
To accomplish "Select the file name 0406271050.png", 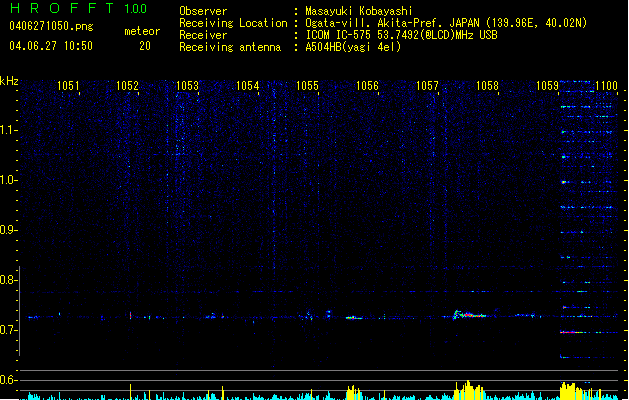I will pos(51,27).
